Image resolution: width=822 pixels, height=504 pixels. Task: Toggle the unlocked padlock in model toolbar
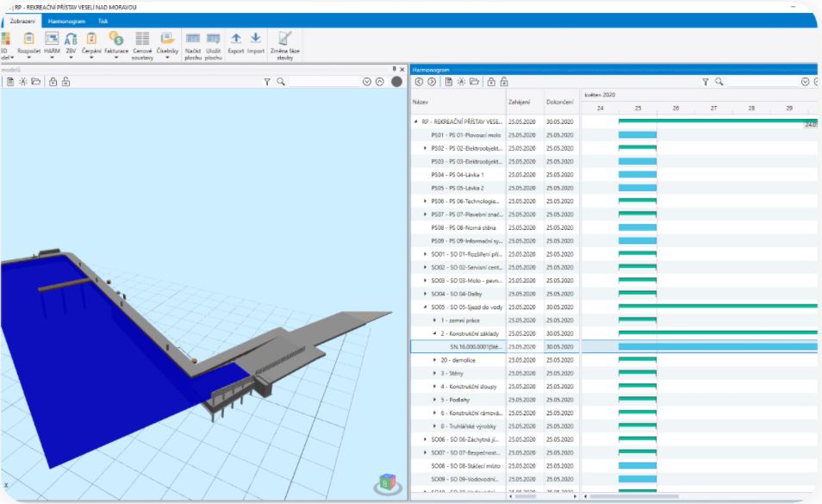click(x=65, y=82)
